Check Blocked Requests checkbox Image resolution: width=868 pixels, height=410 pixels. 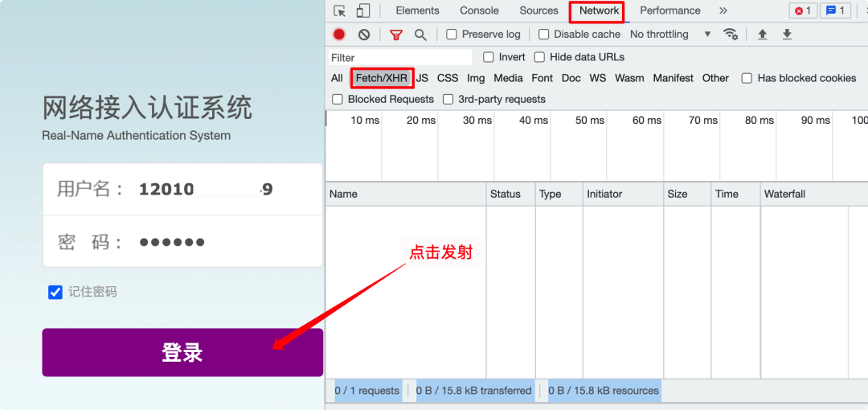point(337,99)
